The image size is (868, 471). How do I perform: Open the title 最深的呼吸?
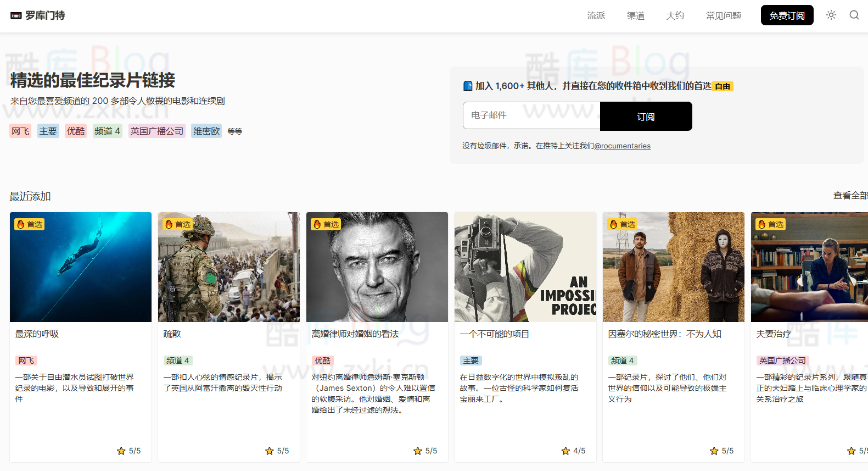37,334
